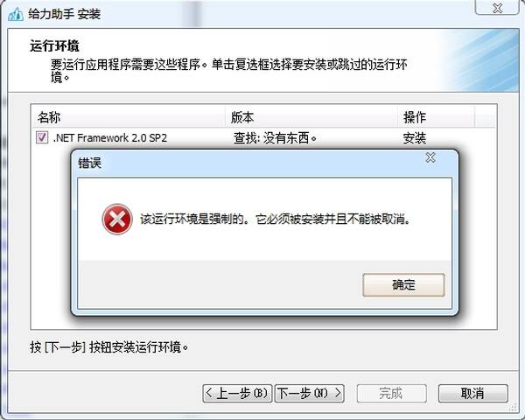The width and height of the screenshot is (525, 420).
Task: Click the 错误 dialog title bar
Action: click(248, 164)
